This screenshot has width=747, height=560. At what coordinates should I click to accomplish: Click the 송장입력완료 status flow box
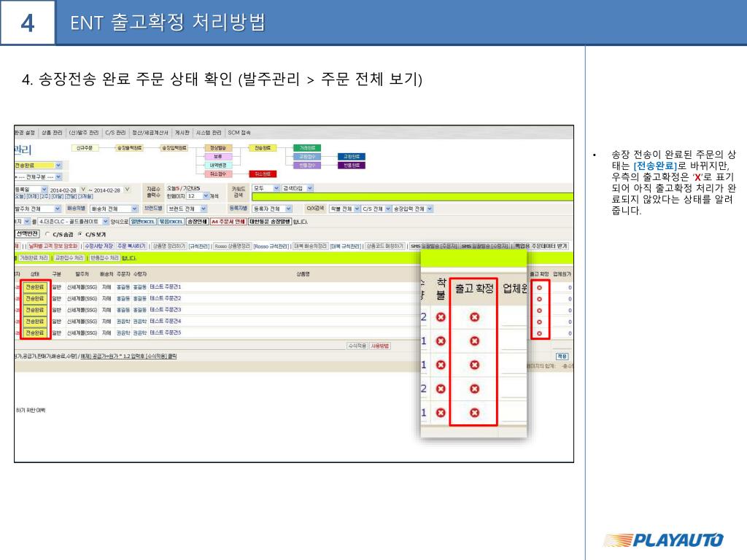pos(174,148)
